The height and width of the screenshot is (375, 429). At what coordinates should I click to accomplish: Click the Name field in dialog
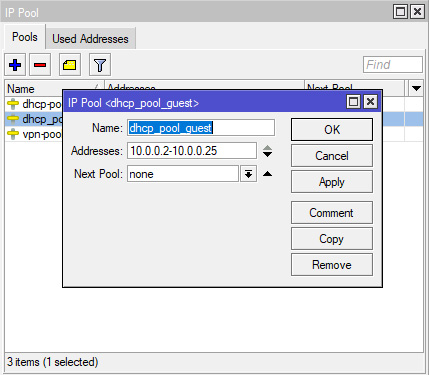point(201,128)
